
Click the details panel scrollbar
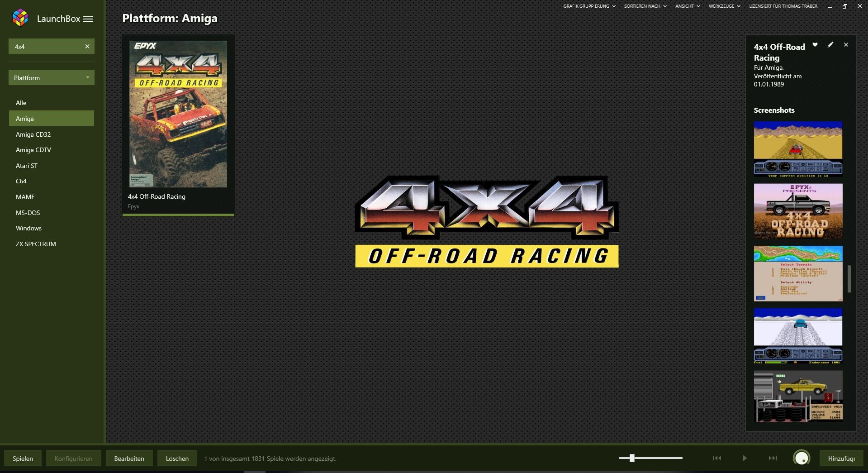[x=849, y=279]
